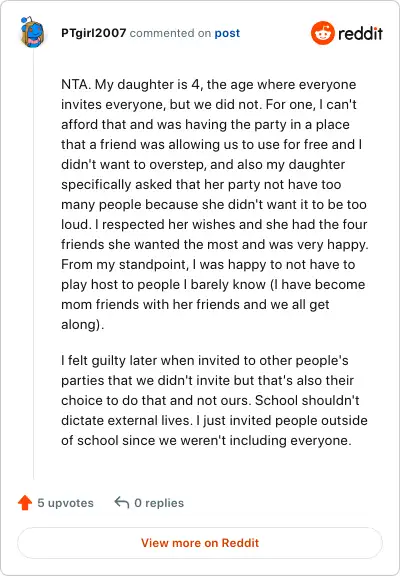The image size is (400, 576).
Task: Open the PTgirl2007 username profile
Action: click(94, 33)
